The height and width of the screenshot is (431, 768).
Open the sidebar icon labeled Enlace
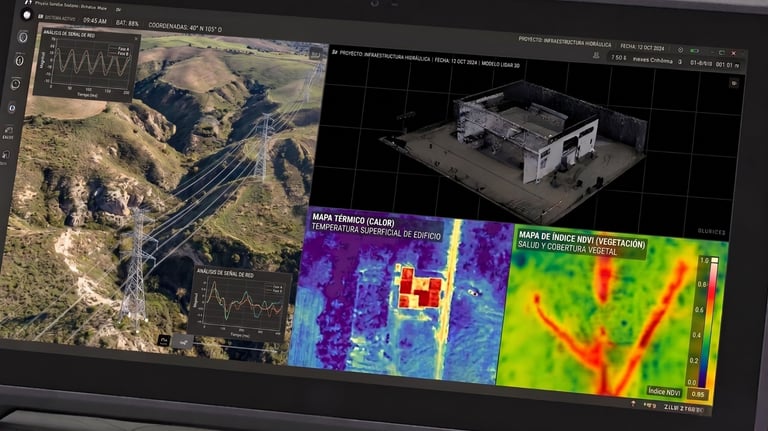tap(8, 132)
